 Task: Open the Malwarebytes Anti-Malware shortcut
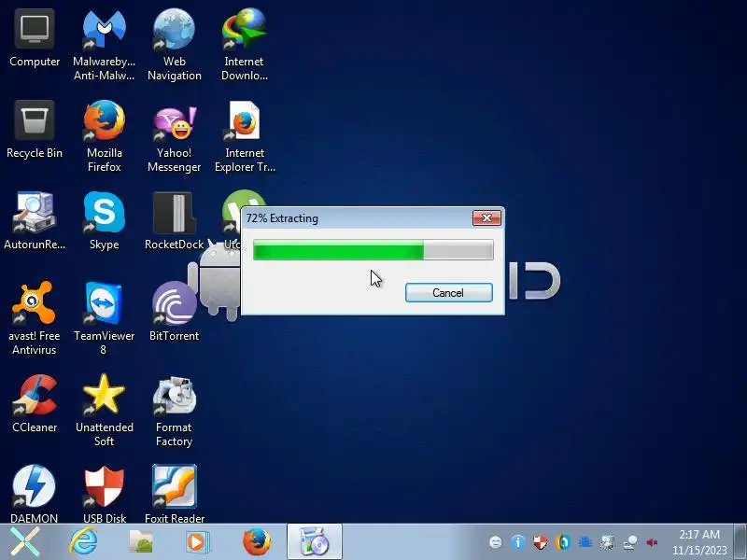pyautogui.click(x=105, y=44)
